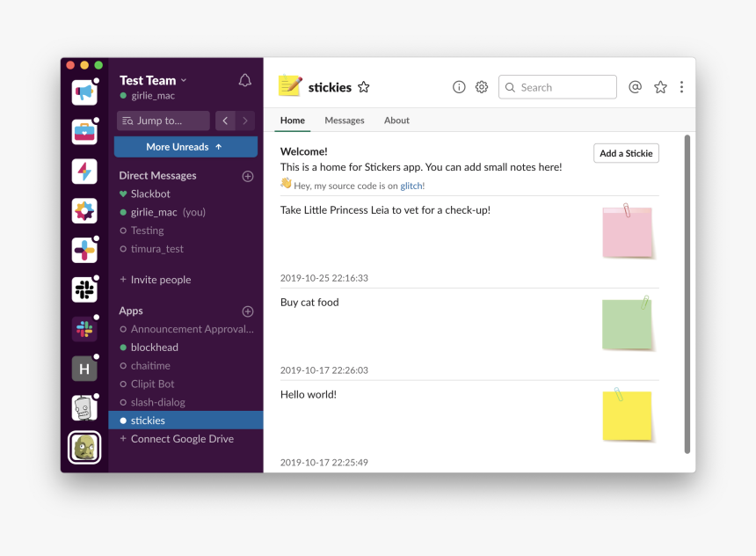The height and width of the screenshot is (556, 756).
Task: Open the colorful gear workspace icon
Action: 84,211
